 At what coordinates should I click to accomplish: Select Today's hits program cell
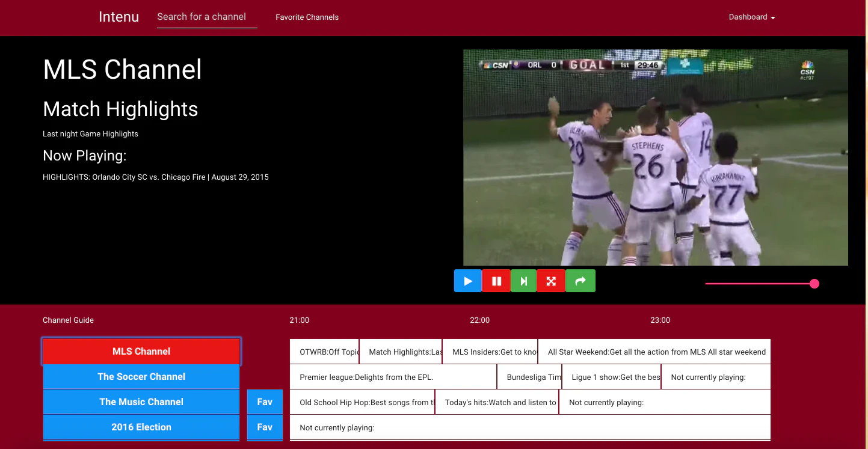[497, 402]
